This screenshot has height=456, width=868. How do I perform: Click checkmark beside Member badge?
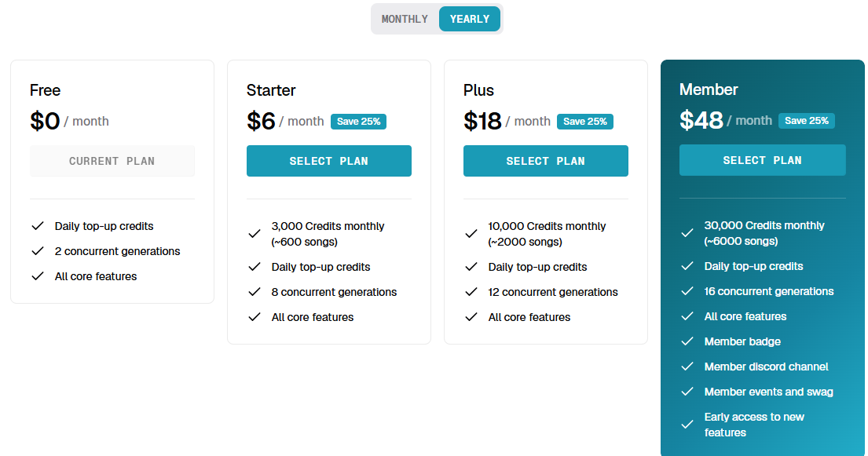pos(687,341)
